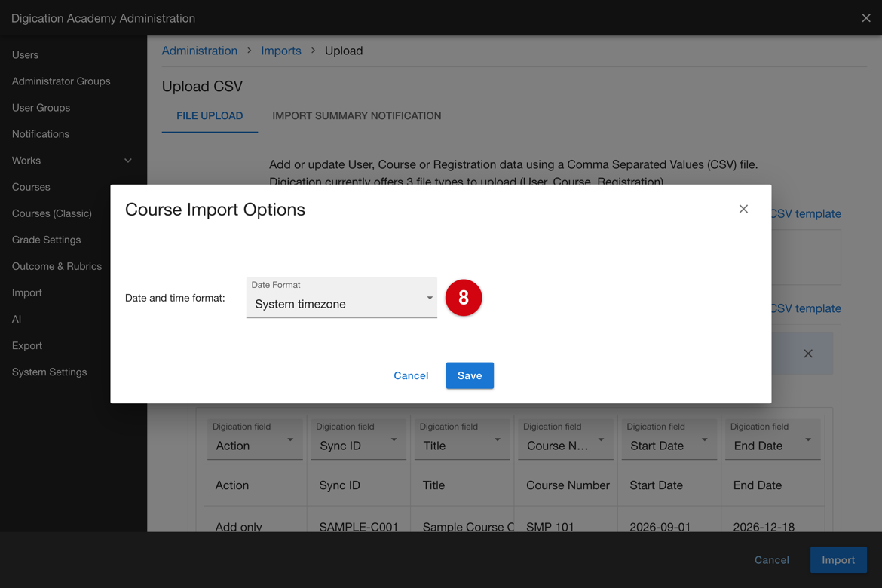Open Courses (Classic) in sidebar
This screenshot has height=588, width=882.
point(52,213)
